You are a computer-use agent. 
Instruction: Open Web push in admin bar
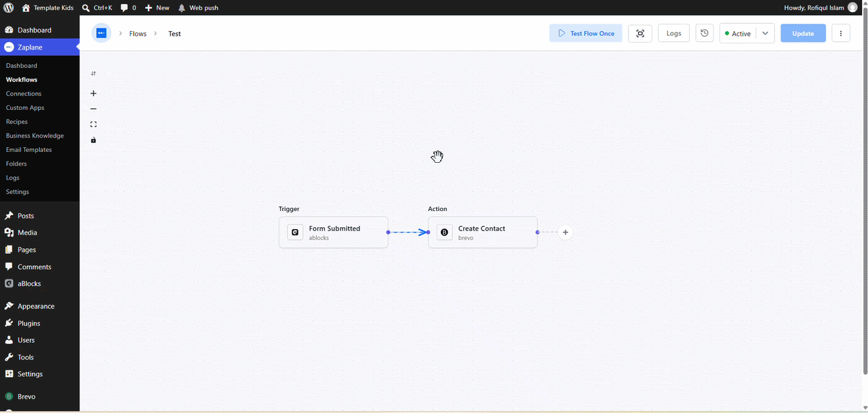198,7
